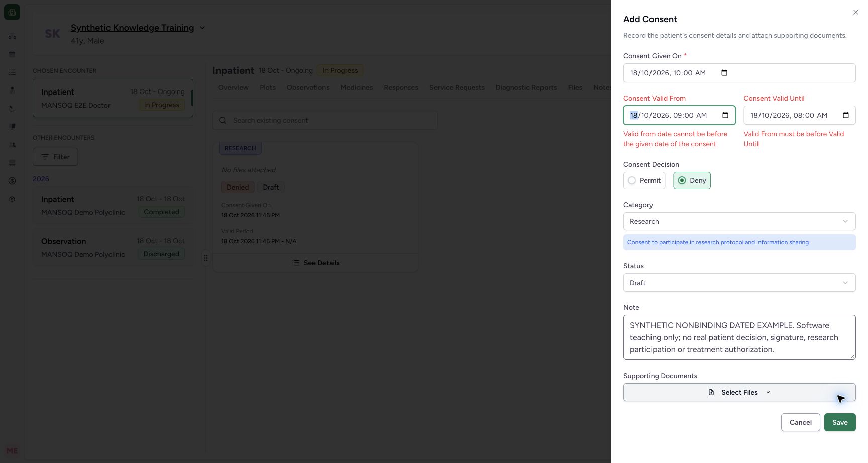Image resolution: width=868 pixels, height=463 pixels.
Task: Switch to the Diagnostic Reports tab
Action: pyautogui.click(x=526, y=87)
